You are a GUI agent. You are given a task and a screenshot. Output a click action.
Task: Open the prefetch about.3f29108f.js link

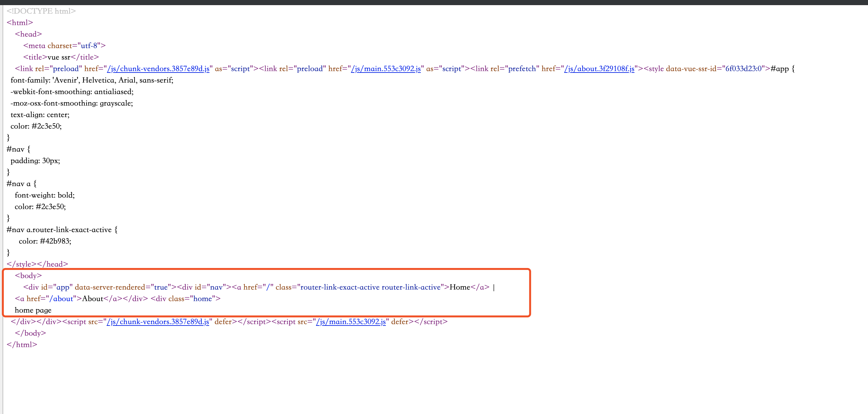(x=599, y=69)
